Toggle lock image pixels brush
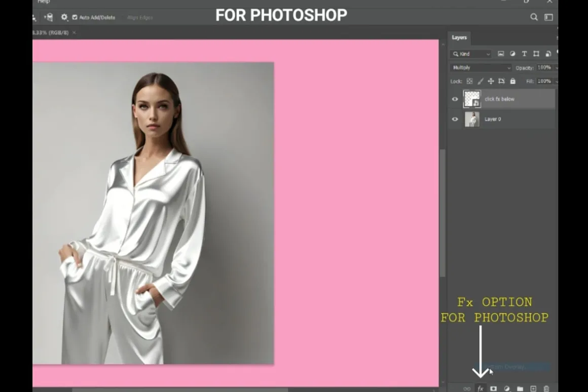Viewport: 588px width, 392px height. pyautogui.click(x=481, y=82)
